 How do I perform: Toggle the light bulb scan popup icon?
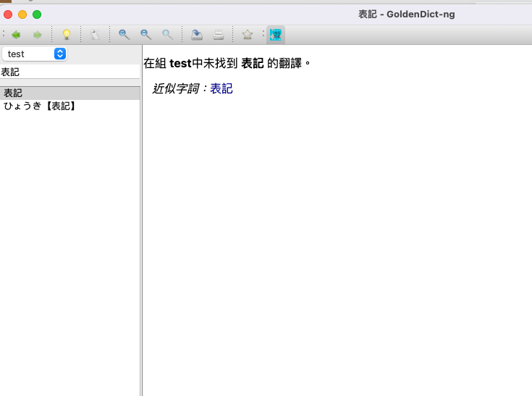(x=67, y=35)
